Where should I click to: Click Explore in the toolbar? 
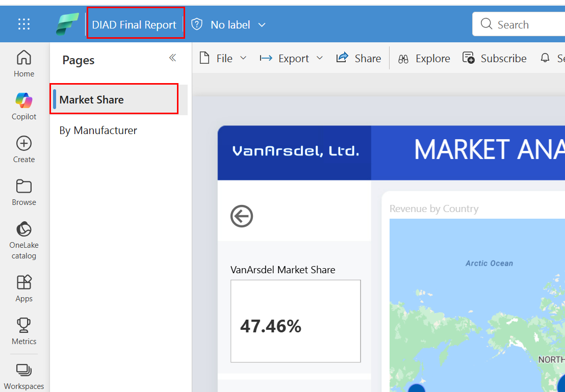(x=424, y=59)
